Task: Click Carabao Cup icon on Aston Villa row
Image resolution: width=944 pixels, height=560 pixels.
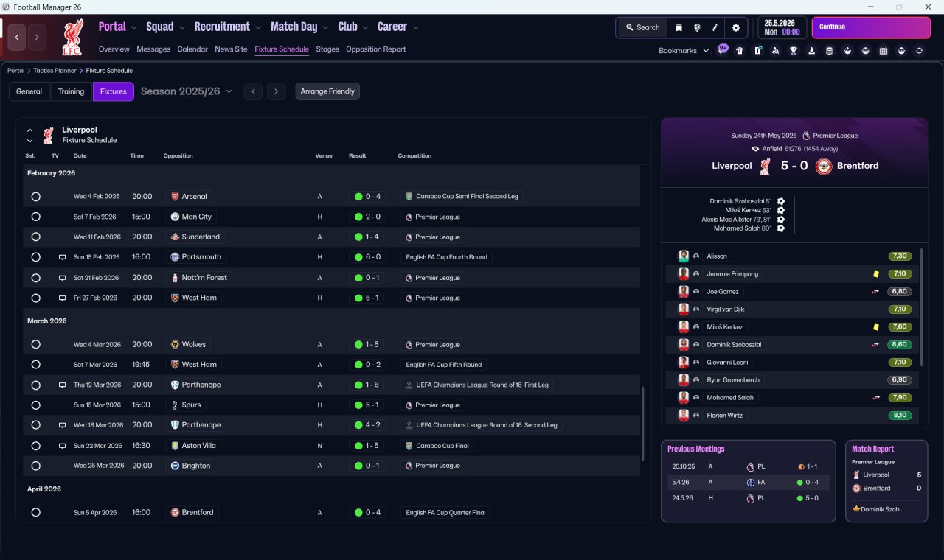Action: [409, 446]
